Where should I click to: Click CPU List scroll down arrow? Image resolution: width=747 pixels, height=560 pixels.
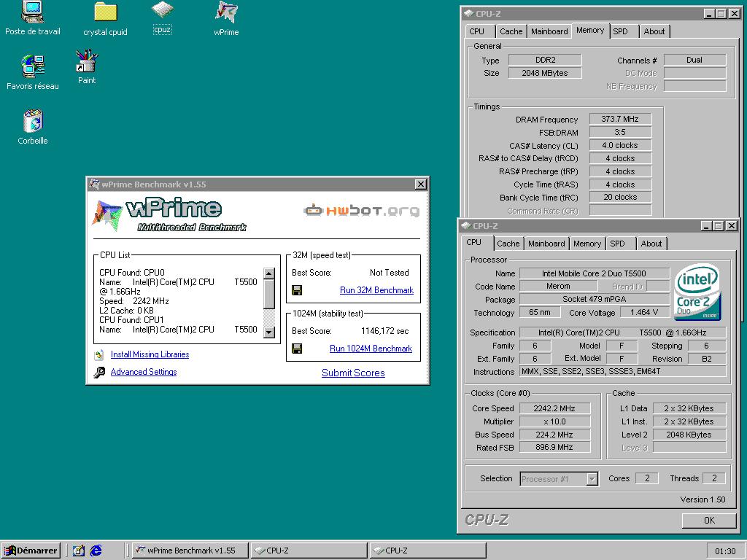point(269,332)
